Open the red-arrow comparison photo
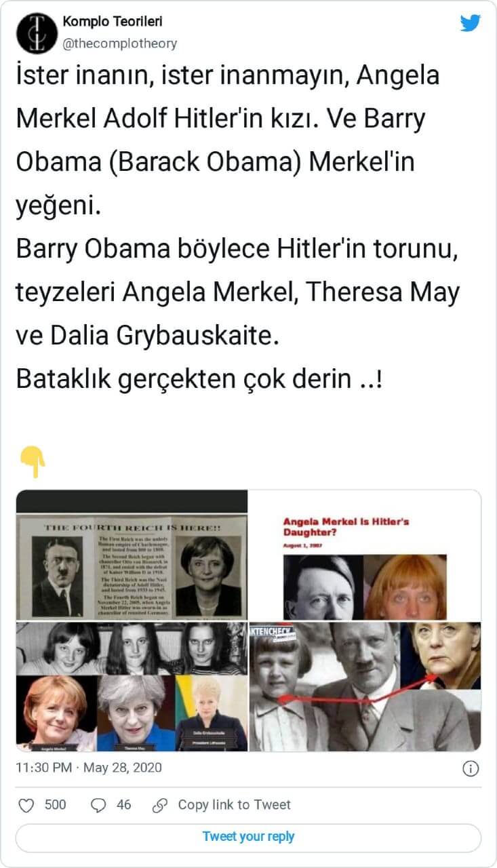The height and width of the screenshot is (868, 497). pos(365,686)
